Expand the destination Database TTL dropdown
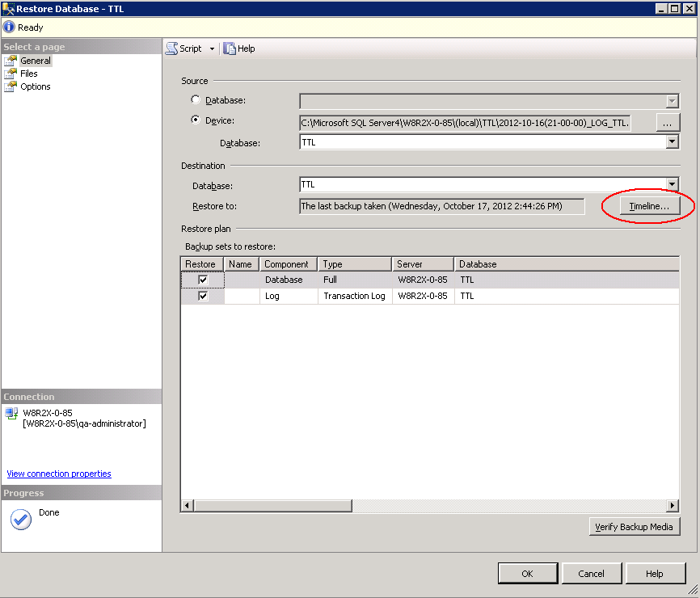 click(673, 184)
